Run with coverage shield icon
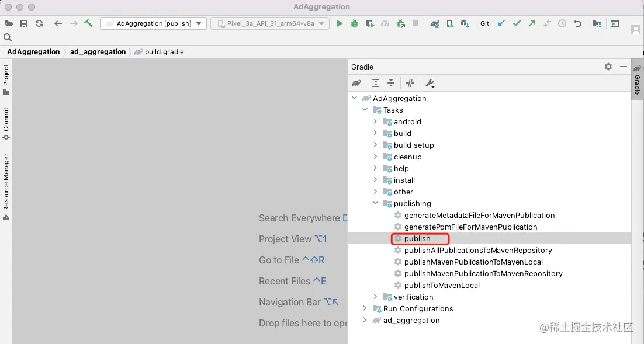The height and width of the screenshot is (344, 644). pyautogui.click(x=370, y=23)
